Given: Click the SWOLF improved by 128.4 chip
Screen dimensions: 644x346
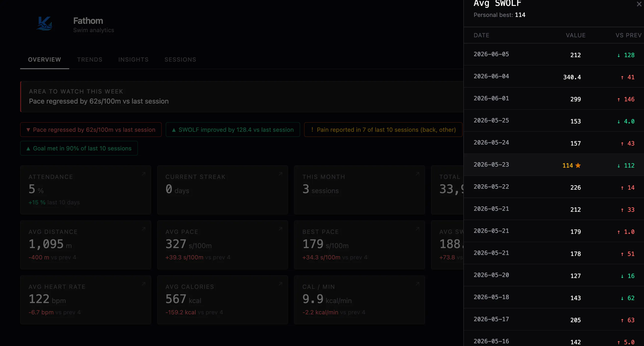Looking at the screenshot, I should tap(233, 130).
